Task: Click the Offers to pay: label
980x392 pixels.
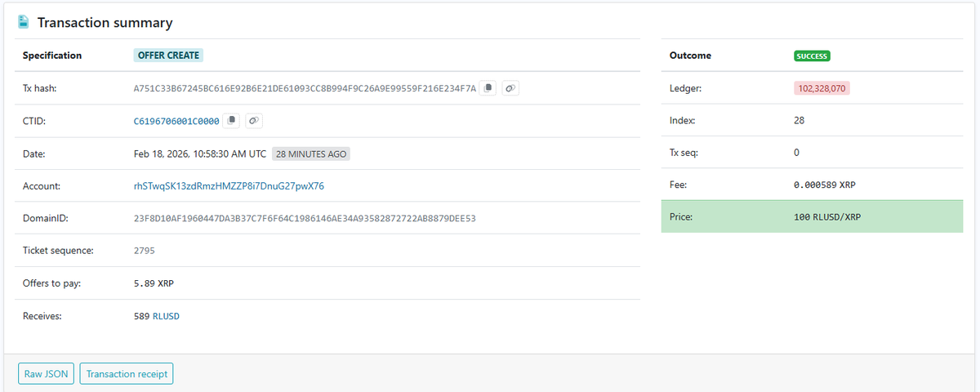Action: (x=51, y=283)
